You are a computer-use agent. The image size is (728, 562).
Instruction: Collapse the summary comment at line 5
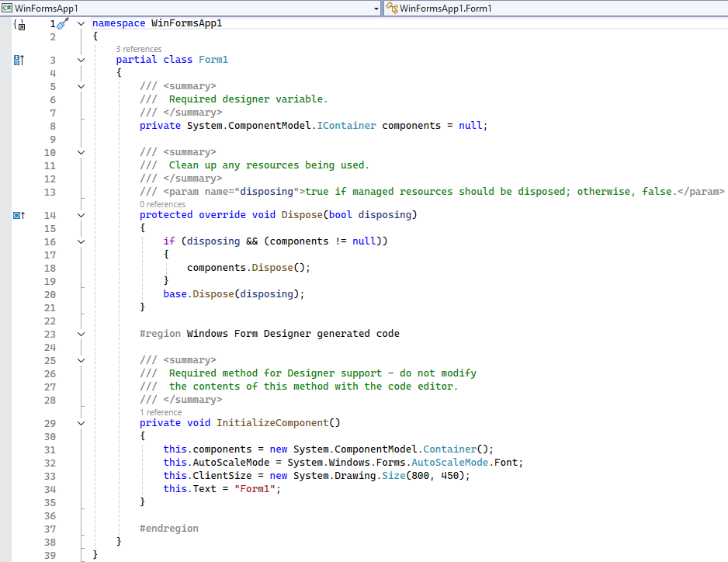(81, 86)
